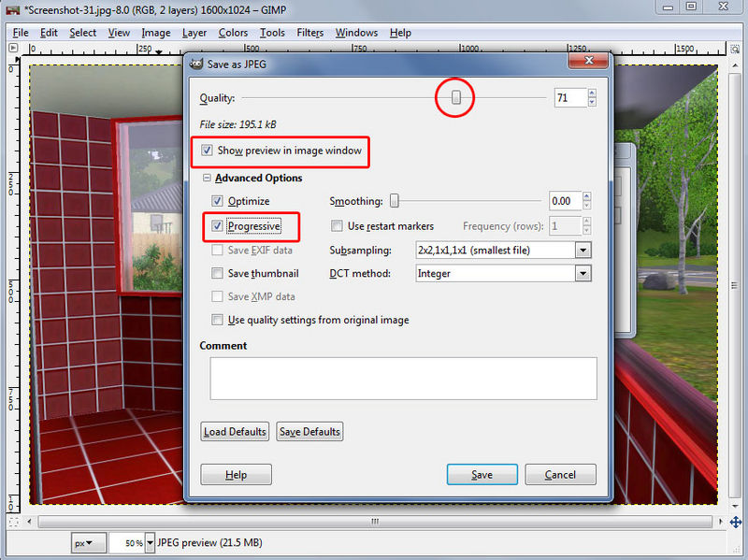The image size is (748, 560).
Task: Open the Subsampling dropdown
Action: coord(583,251)
